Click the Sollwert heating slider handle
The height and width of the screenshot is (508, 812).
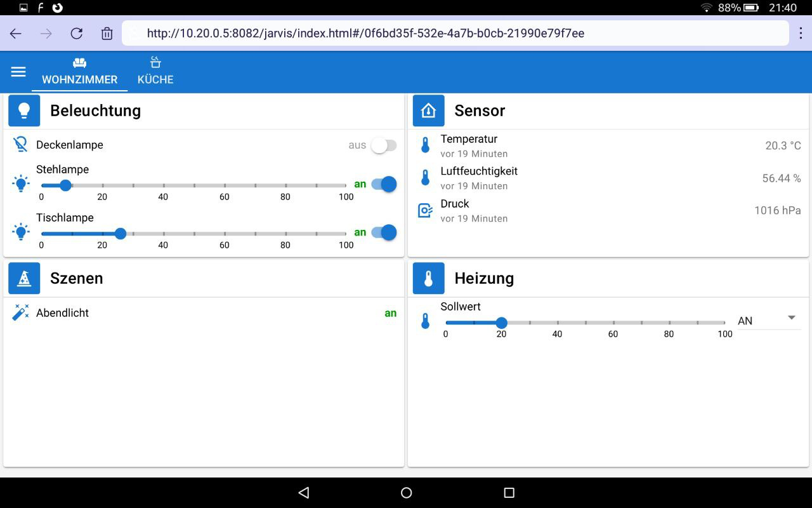[x=501, y=323]
